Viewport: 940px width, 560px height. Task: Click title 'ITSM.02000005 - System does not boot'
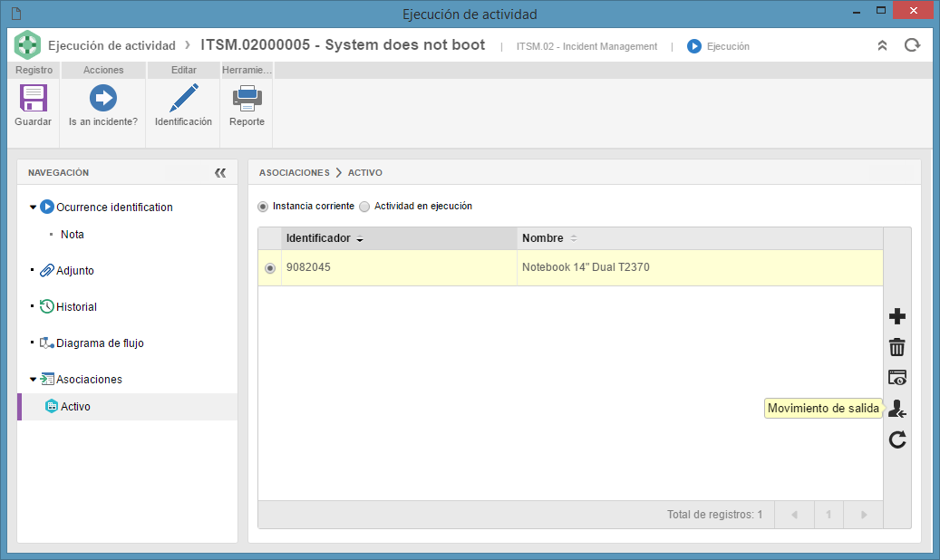pos(343,45)
